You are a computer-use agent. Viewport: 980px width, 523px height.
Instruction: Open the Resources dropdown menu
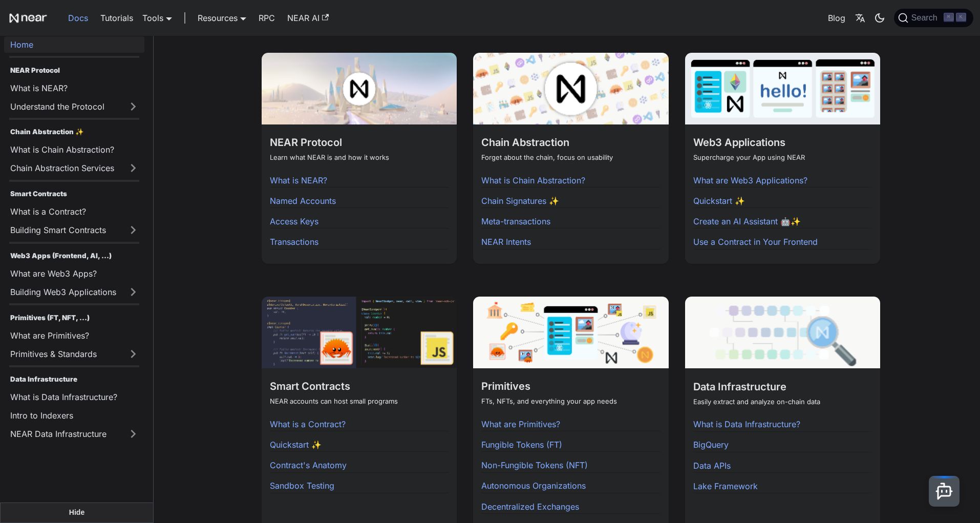(x=222, y=18)
